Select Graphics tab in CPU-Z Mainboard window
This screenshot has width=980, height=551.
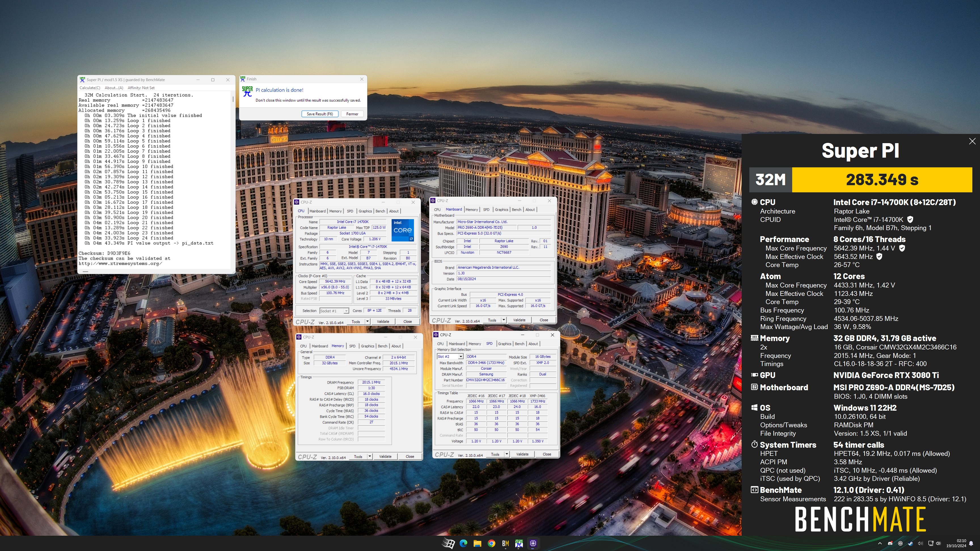[x=501, y=209]
